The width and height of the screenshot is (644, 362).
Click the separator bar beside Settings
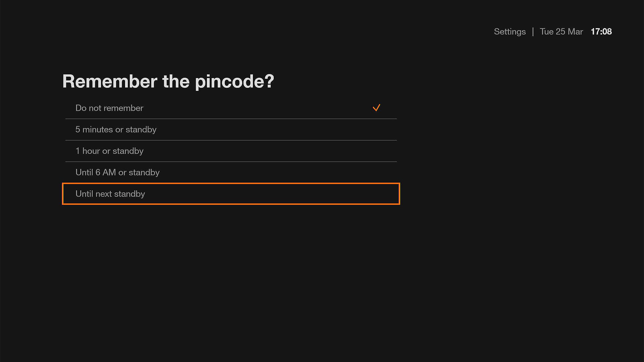point(533,32)
